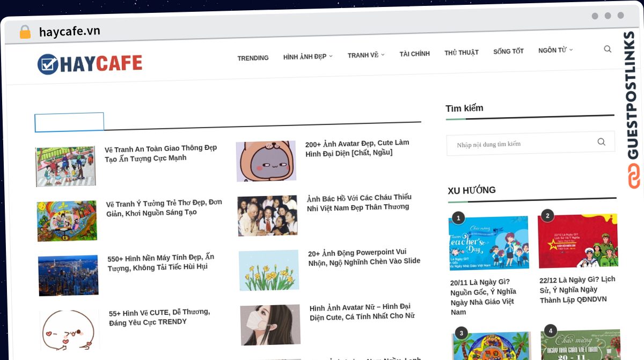Expand the Hình Ảnh Đẹp menu chevron
The image size is (644, 360).
331,56
